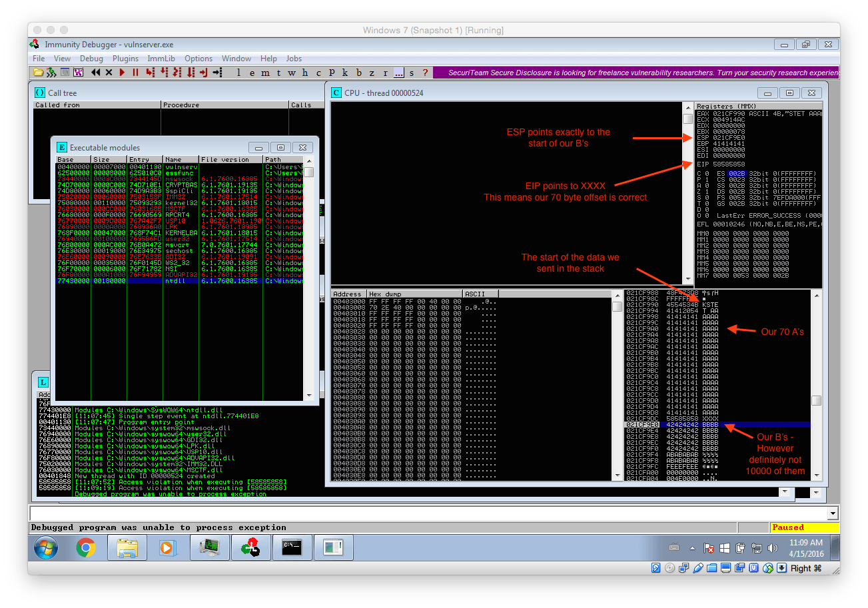
Task: Select dump row at address 00403000
Action: coord(472,301)
